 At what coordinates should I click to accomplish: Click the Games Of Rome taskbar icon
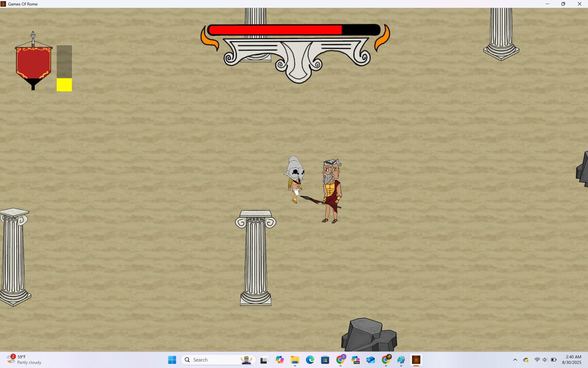click(416, 359)
